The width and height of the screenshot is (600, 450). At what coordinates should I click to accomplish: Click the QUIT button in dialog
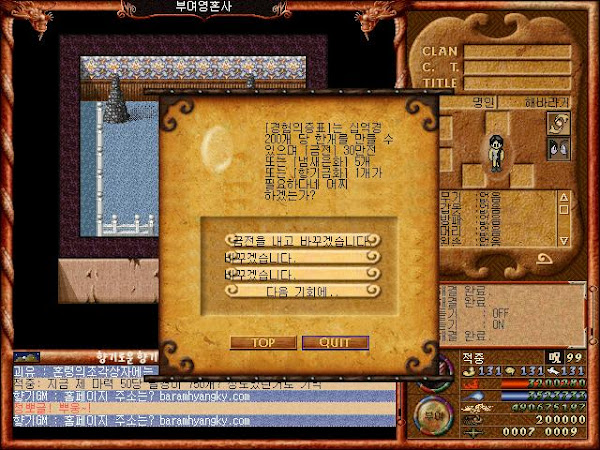[327, 342]
